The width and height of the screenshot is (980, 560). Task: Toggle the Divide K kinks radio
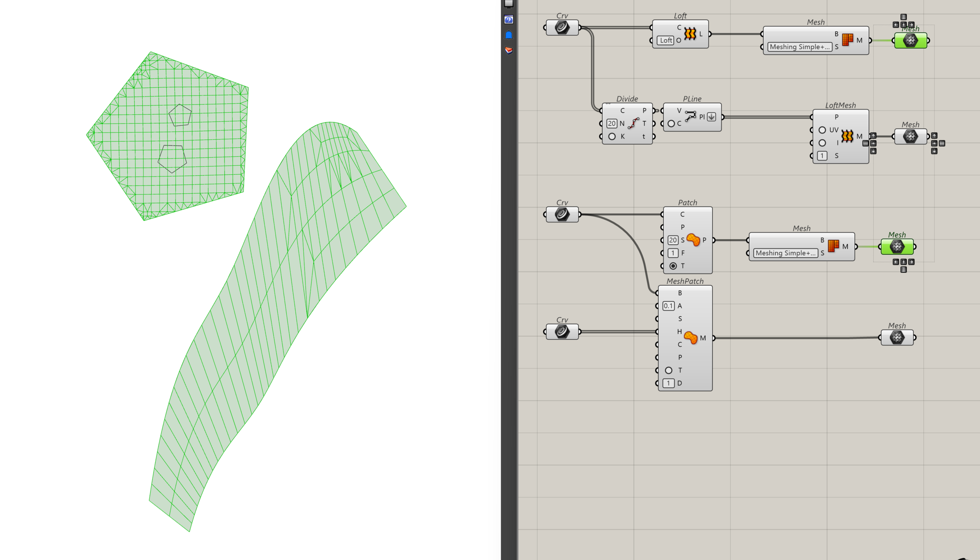pos(612,137)
